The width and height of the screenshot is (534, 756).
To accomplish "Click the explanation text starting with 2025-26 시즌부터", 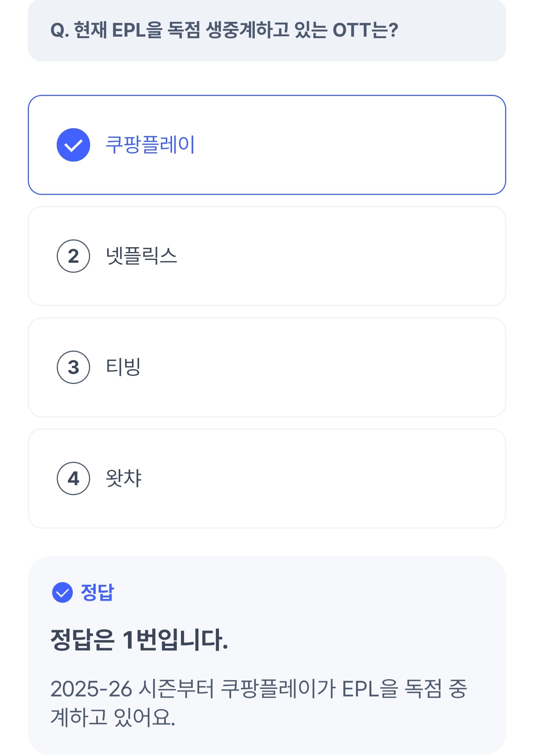I will pyautogui.click(x=258, y=689).
